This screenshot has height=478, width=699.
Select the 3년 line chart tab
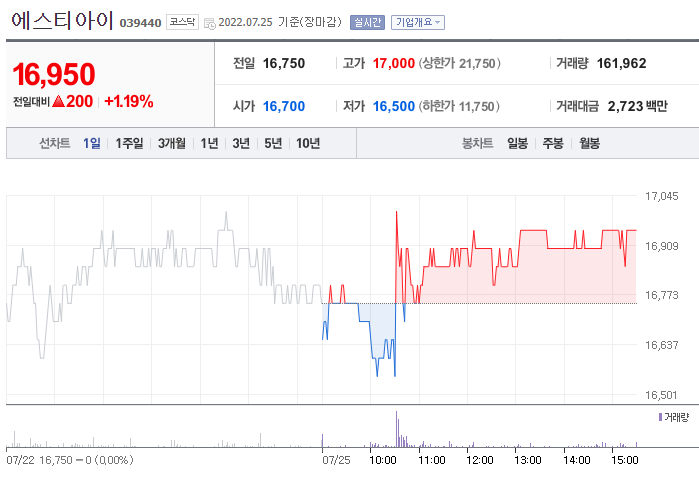click(241, 143)
